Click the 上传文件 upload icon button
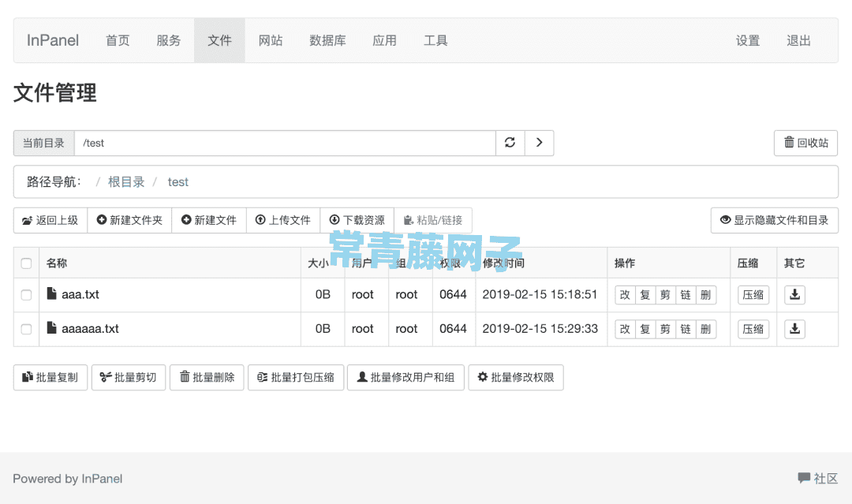 click(282, 220)
